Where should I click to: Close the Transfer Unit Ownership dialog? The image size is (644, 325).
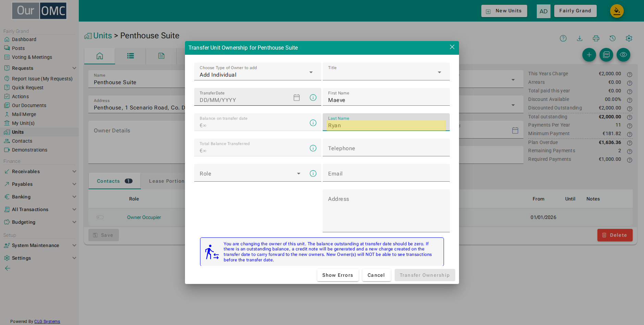tap(452, 47)
